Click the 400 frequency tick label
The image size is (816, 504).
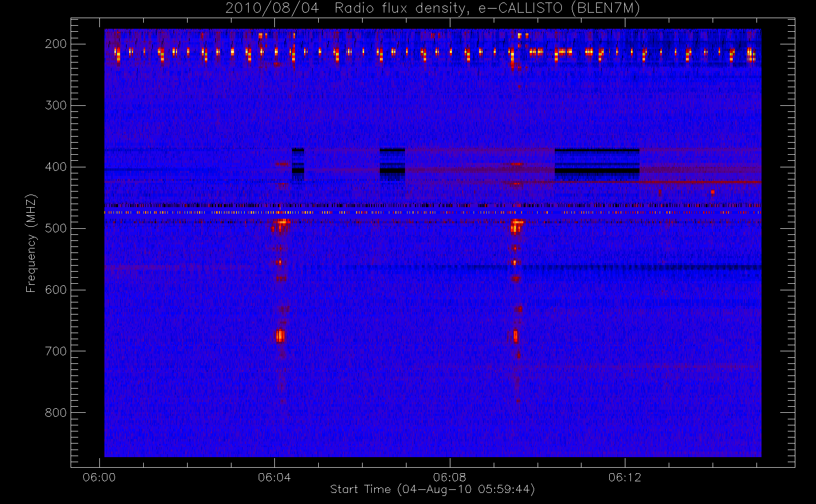pyautogui.click(x=55, y=167)
